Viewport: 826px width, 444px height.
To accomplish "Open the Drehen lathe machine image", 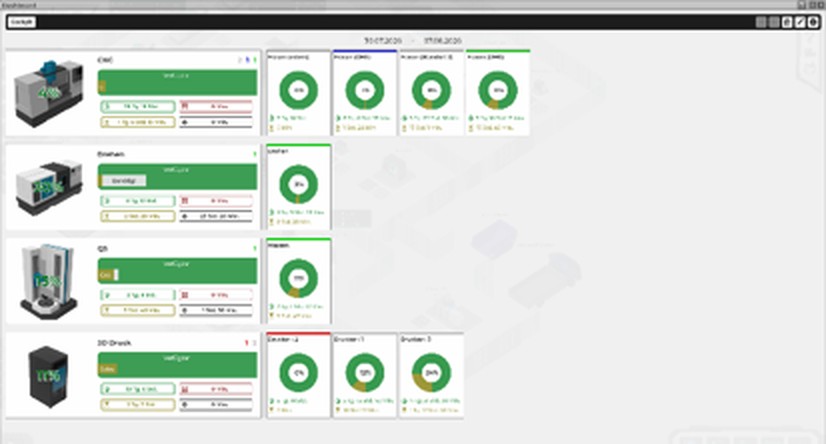I will pos(48,188).
